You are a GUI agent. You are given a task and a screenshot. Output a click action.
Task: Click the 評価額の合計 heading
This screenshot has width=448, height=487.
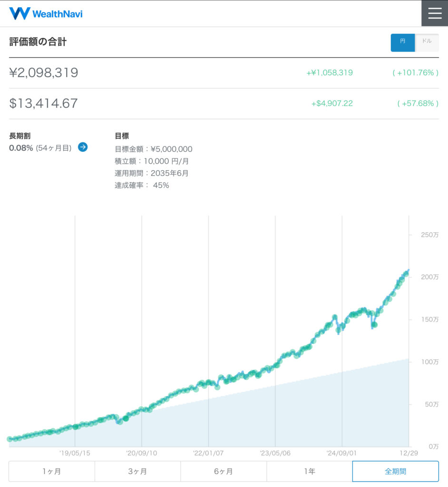tap(38, 42)
